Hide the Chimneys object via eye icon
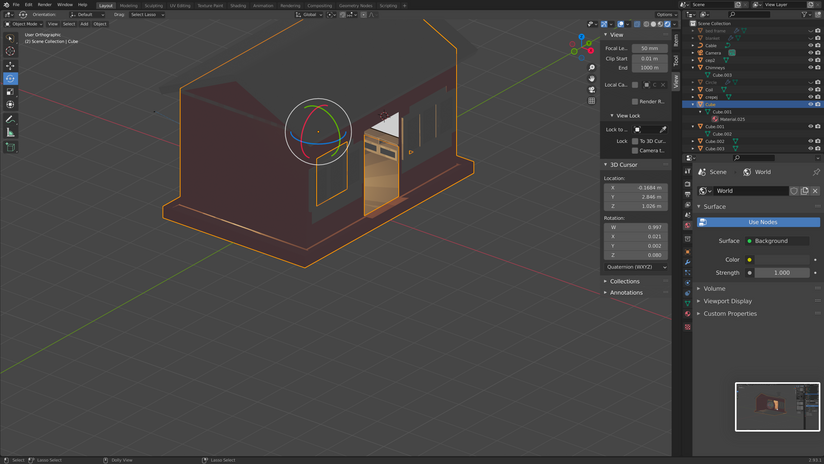This screenshot has width=824, height=464. pyautogui.click(x=810, y=68)
